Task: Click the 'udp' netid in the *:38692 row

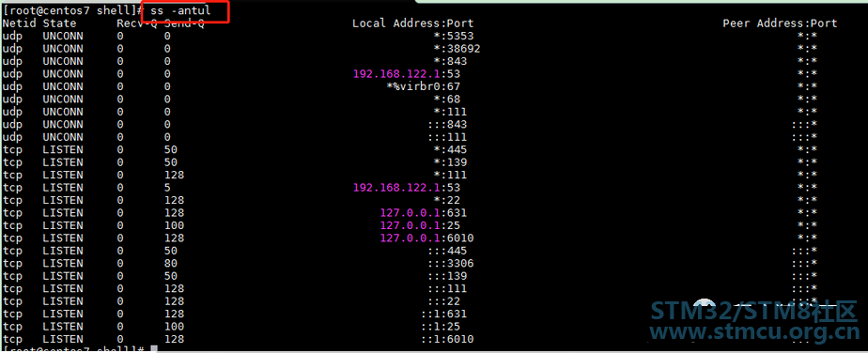Action: tap(12, 49)
